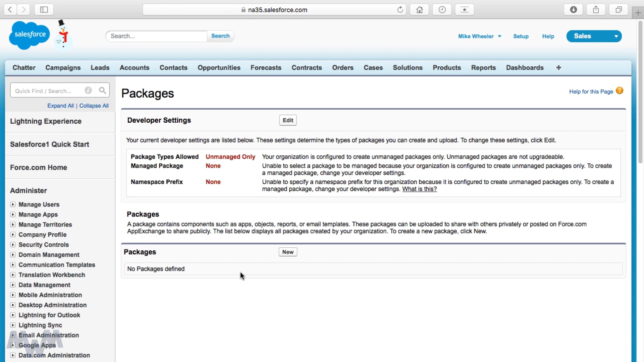The width and height of the screenshot is (644, 362).
Task: Open the Contracts tab
Action: (x=307, y=68)
